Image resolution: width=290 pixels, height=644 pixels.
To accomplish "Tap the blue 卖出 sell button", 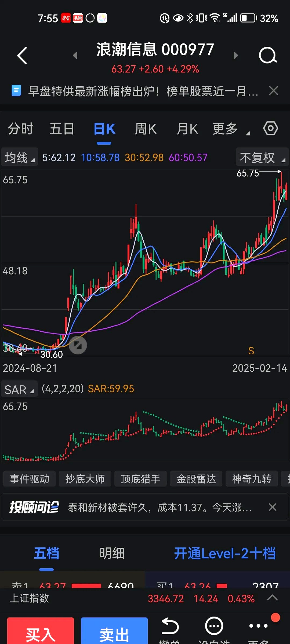I will click(114, 631).
